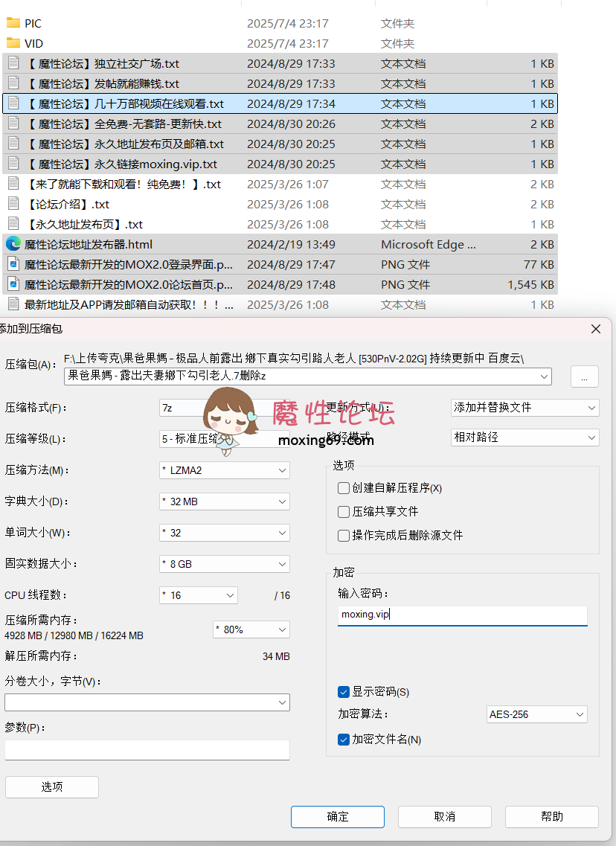Enable 压缩共享文件 checkbox

click(344, 511)
